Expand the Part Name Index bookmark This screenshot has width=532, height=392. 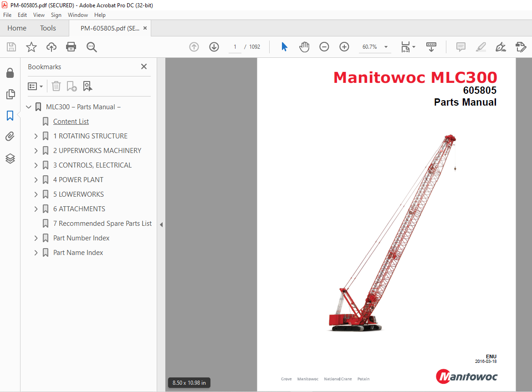pyautogui.click(x=36, y=253)
